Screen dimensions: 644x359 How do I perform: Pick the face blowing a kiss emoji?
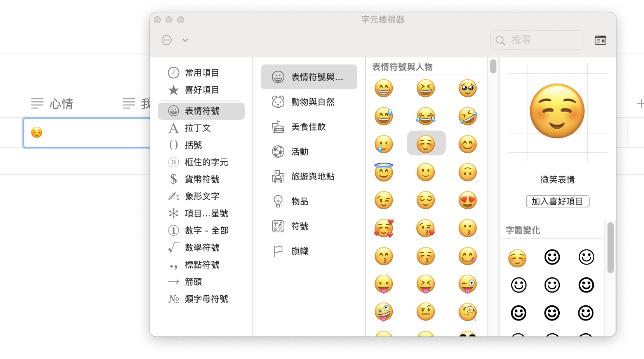(426, 228)
